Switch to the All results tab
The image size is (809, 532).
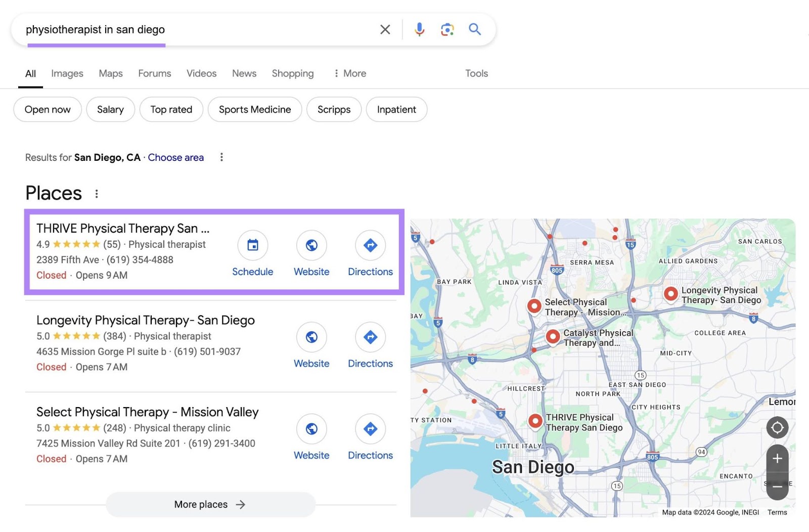coord(30,74)
